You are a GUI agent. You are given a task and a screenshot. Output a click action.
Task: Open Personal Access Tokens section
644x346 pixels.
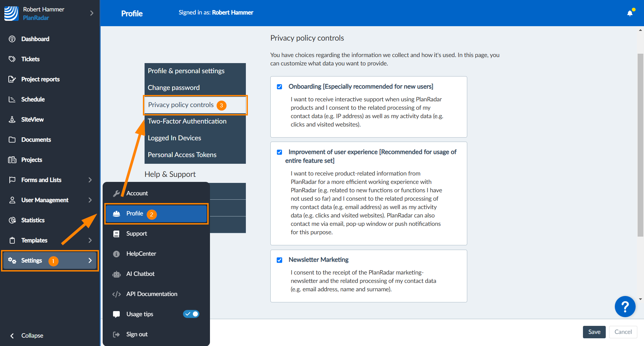click(195, 155)
